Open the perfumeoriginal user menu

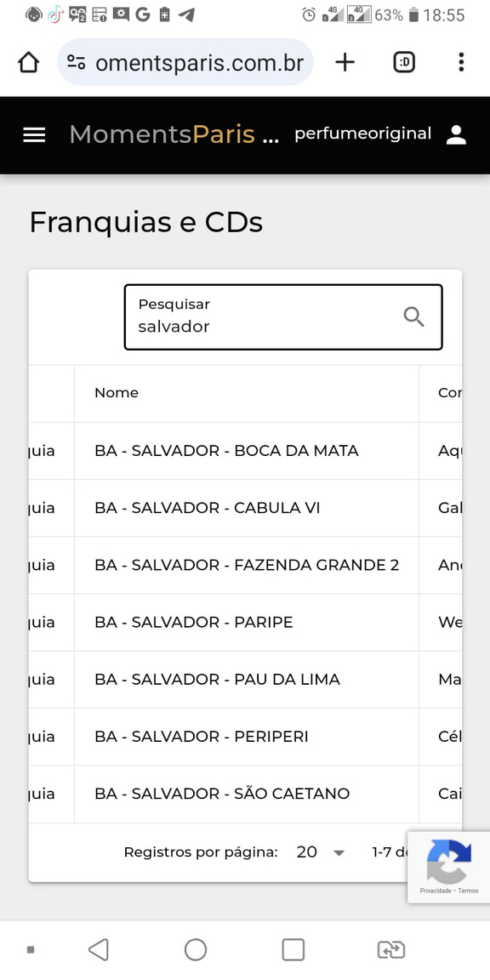click(363, 134)
